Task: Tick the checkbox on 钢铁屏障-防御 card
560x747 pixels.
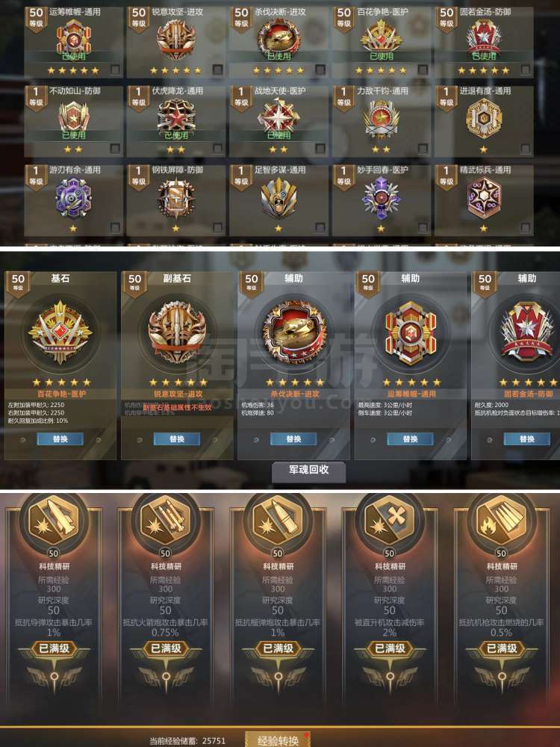Action: point(217,228)
